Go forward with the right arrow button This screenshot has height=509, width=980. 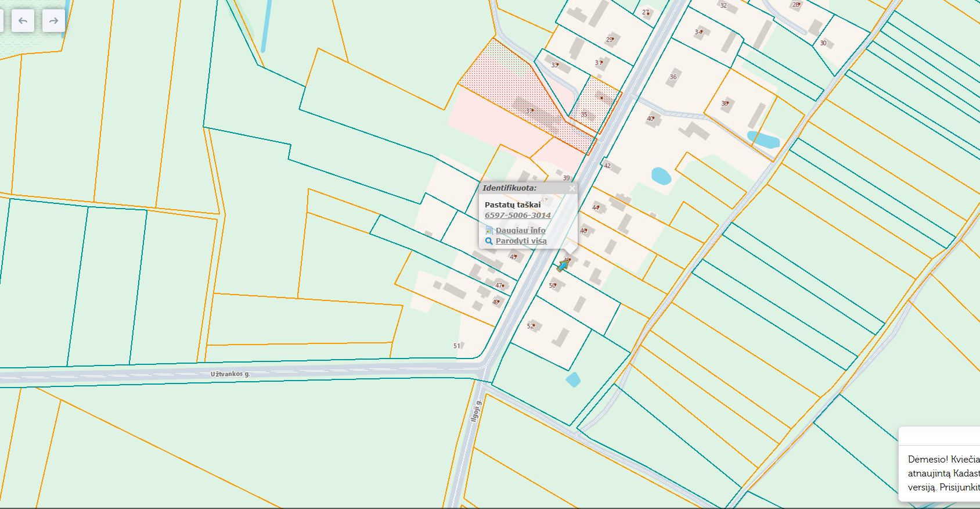[x=53, y=21]
